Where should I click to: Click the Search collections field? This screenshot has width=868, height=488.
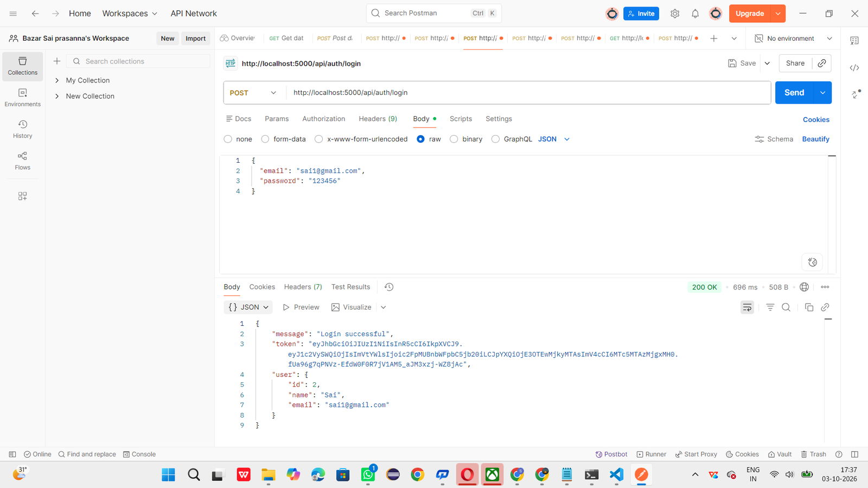pyautogui.click(x=138, y=61)
